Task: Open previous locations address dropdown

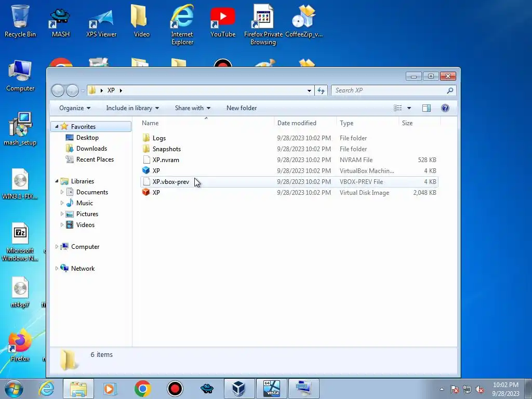Action: click(309, 90)
